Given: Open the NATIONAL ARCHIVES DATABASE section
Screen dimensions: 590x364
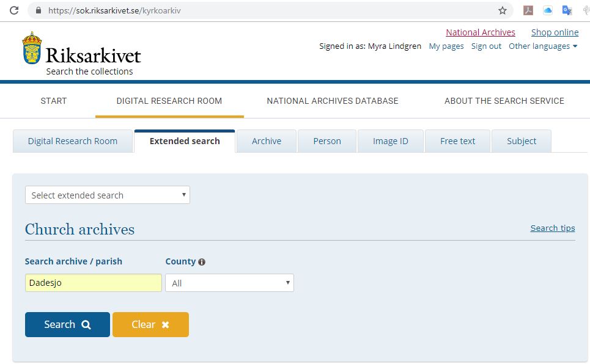Looking at the screenshot, I should tap(333, 101).
